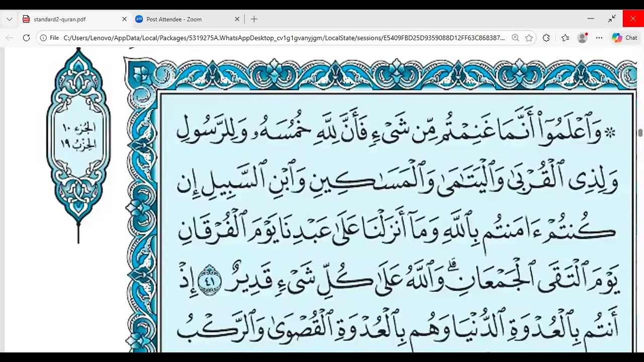Go back to the previous page
This screenshot has height=362, width=644.
[x=10, y=38]
